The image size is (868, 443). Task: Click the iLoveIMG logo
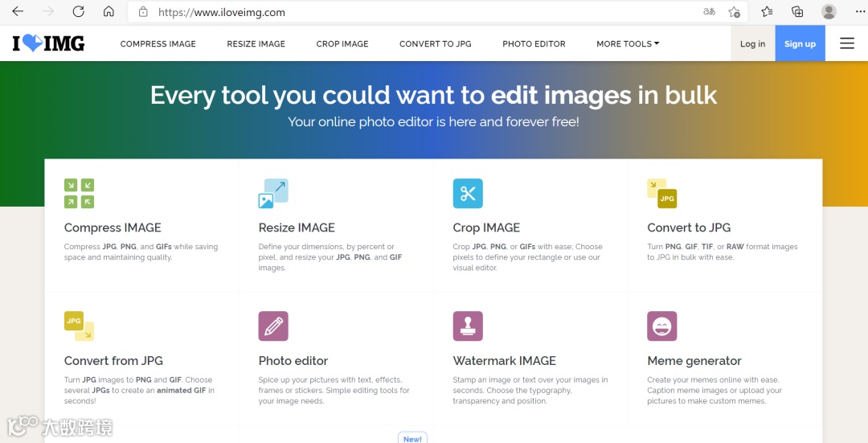click(x=49, y=43)
